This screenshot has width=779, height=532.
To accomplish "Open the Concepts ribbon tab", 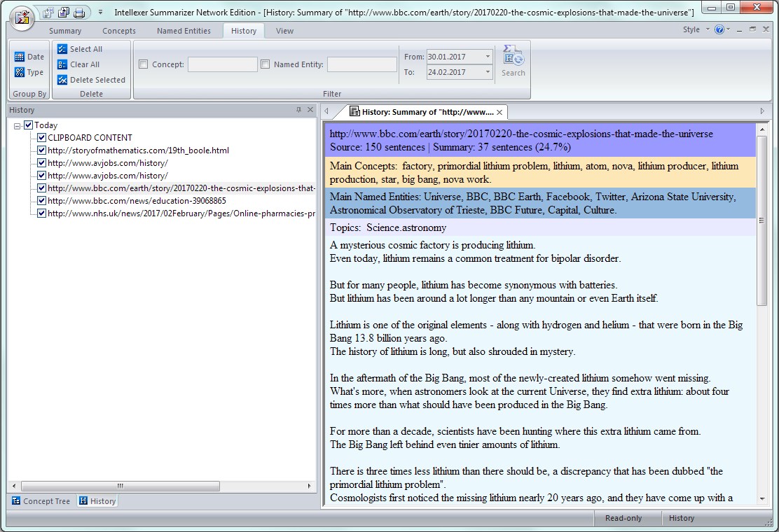I will pyautogui.click(x=118, y=31).
